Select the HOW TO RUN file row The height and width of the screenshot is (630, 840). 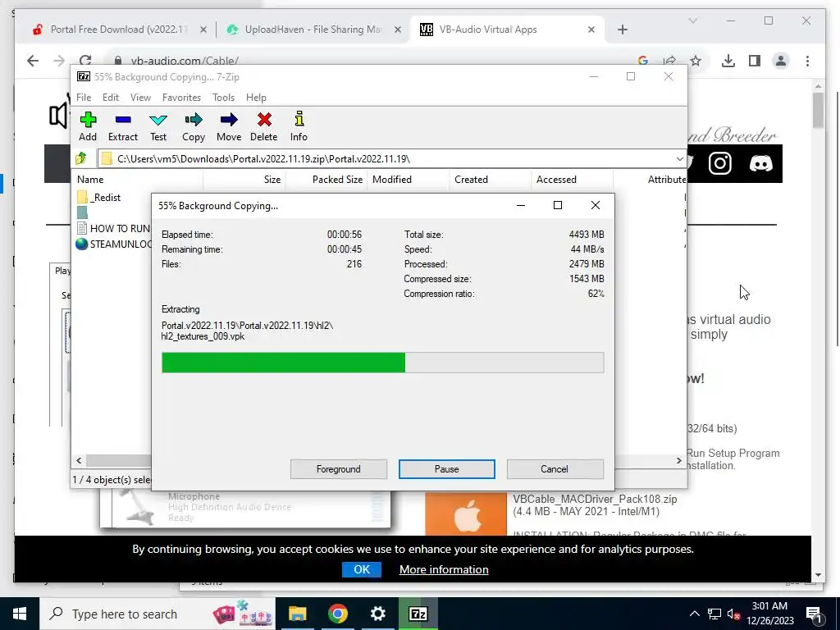pyautogui.click(x=112, y=229)
